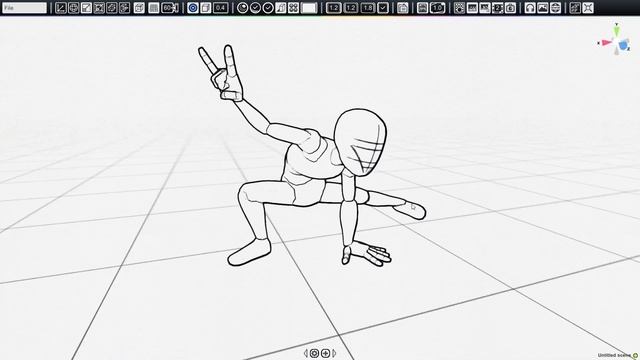Image resolution: width=640 pixels, height=360 pixels.
Task: Click the 1.2 field adjacent to 1.8
Action: [x=351, y=8]
